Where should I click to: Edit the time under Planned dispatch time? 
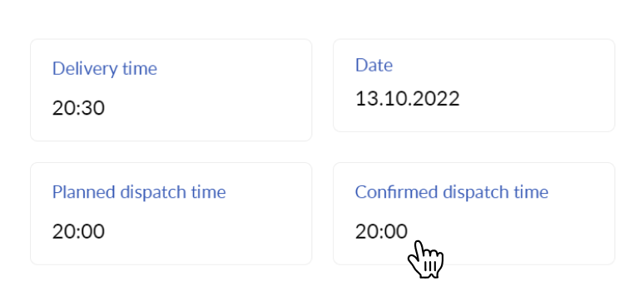pos(78,232)
